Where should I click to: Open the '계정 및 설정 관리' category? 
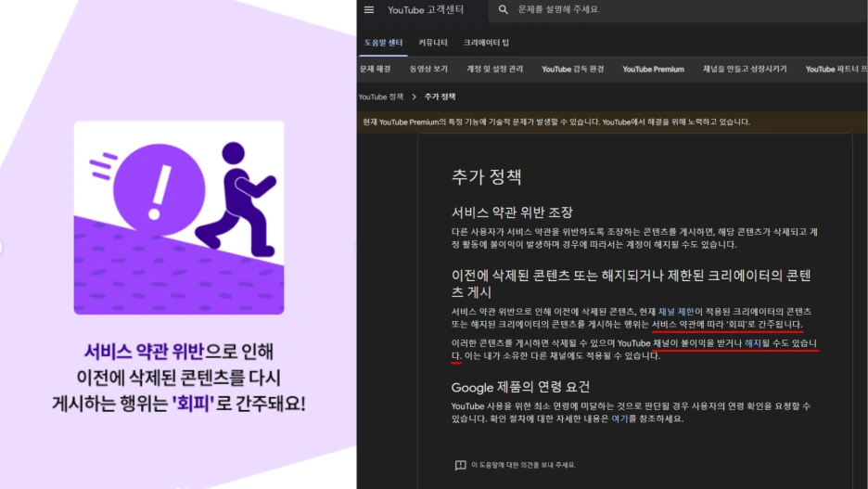click(494, 70)
